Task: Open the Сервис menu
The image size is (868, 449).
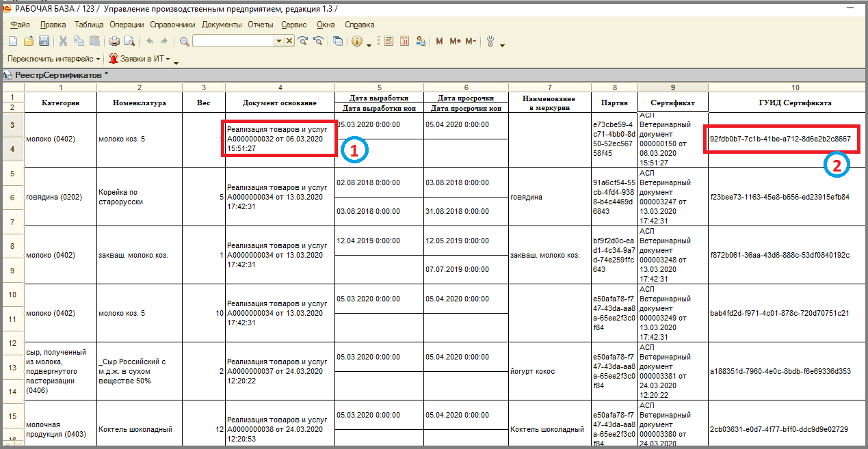Action: click(294, 25)
